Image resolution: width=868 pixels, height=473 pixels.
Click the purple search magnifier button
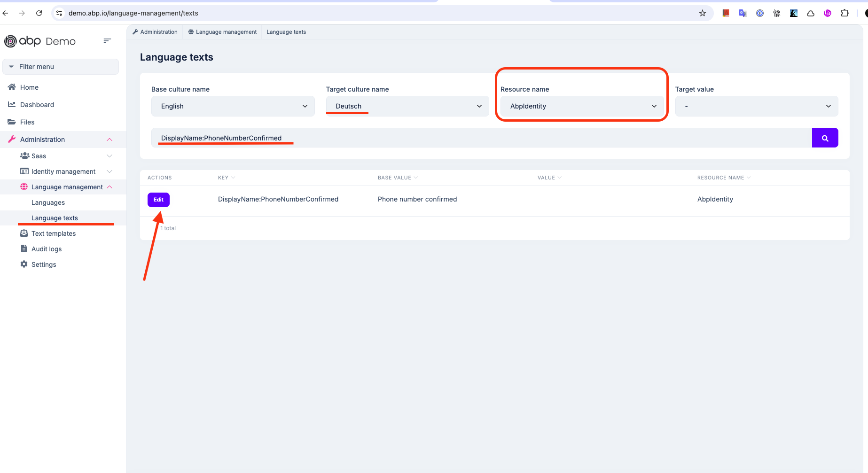pos(825,138)
